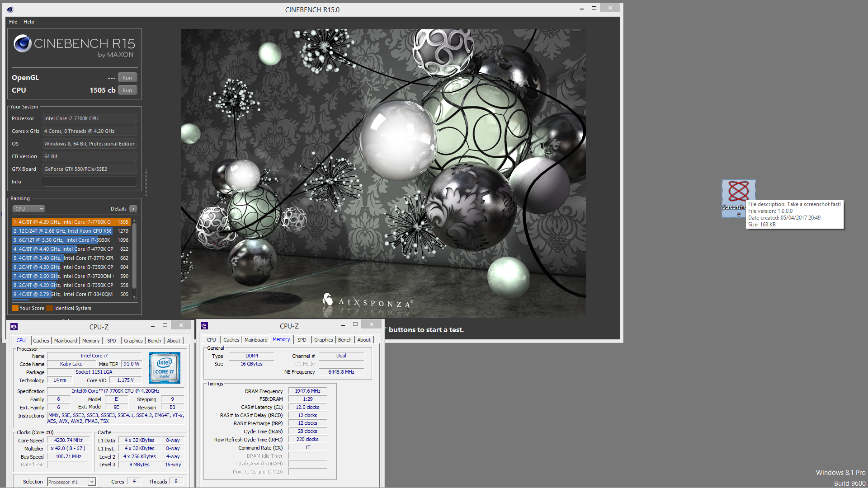Screen dimensions: 868x488
Task: Open the Processor #1 selection dropdown
Action: 71,482
